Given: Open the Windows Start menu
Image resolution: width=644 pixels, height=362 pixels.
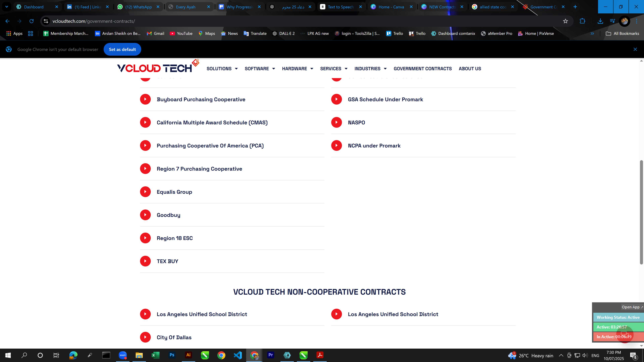Looking at the screenshot, I should (8, 355).
